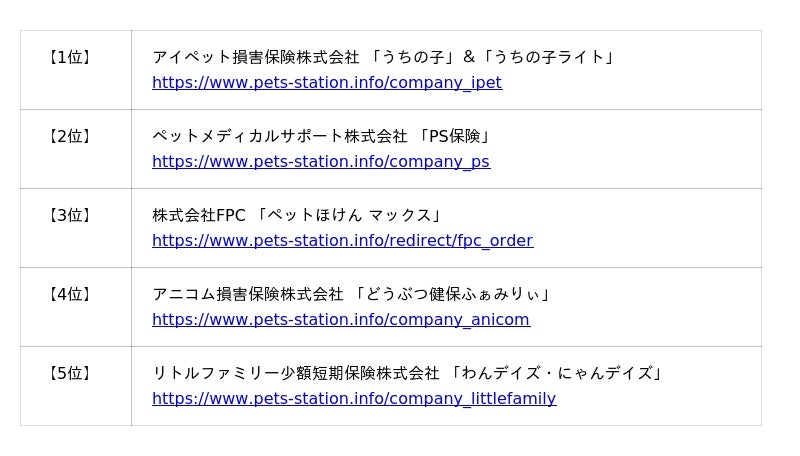
Task: Click the リトルファミリー少額短期保険株式会社 text
Action: click(x=295, y=374)
